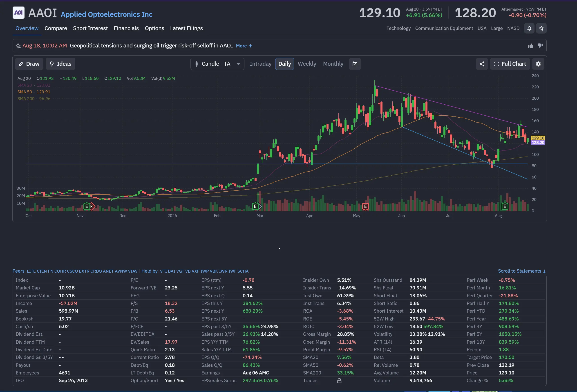The image size is (577, 392).
Task: Add AAOI to favorites with star
Action: point(541,28)
